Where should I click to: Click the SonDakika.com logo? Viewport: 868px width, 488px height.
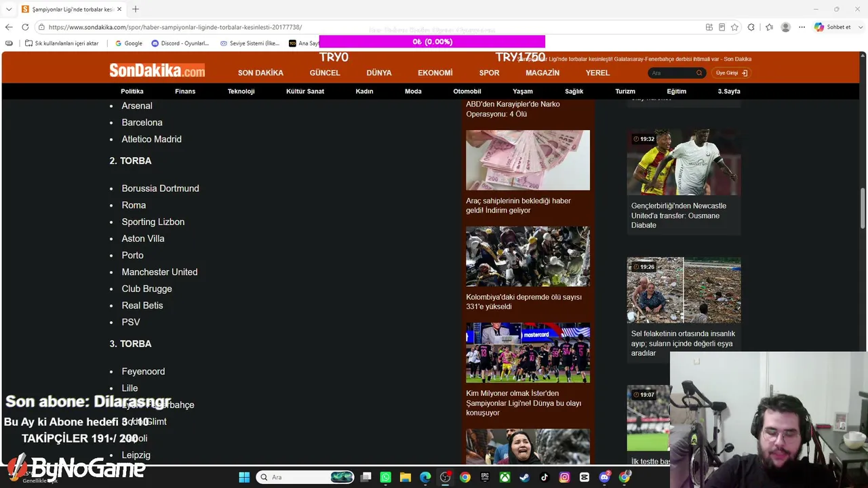(x=157, y=70)
